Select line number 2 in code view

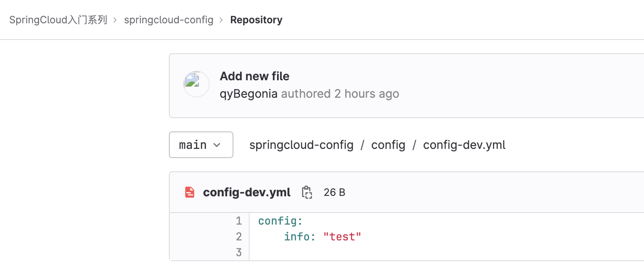point(239,237)
